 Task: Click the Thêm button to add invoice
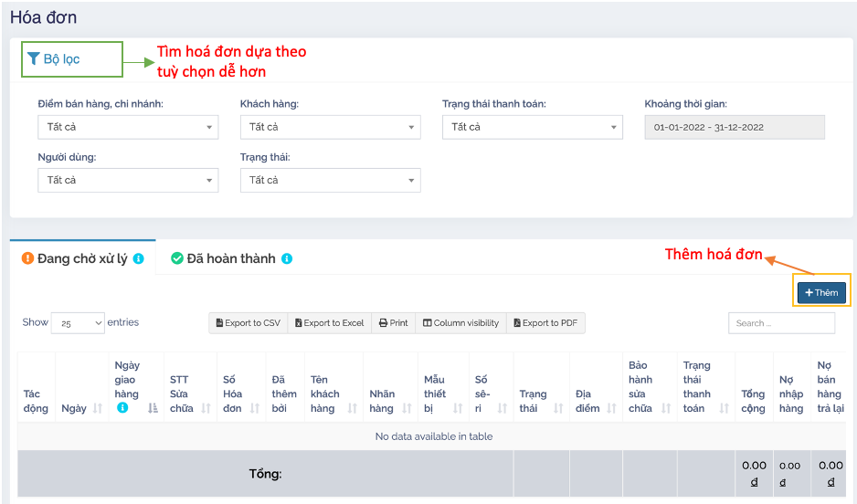(821, 292)
